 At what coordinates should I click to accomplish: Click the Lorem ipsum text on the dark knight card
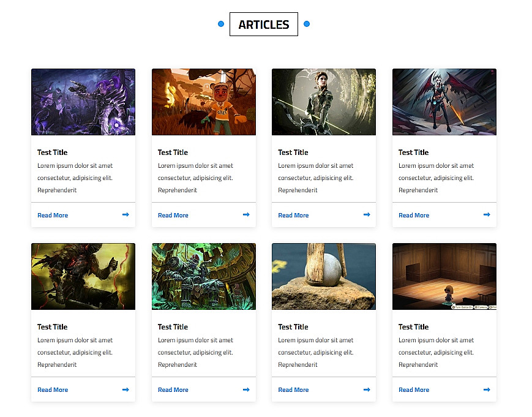tap(75, 352)
